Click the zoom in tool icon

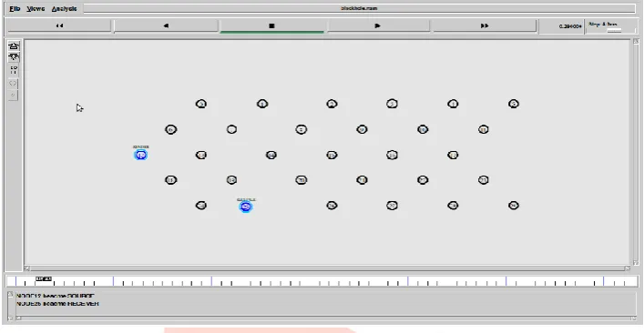click(x=14, y=46)
